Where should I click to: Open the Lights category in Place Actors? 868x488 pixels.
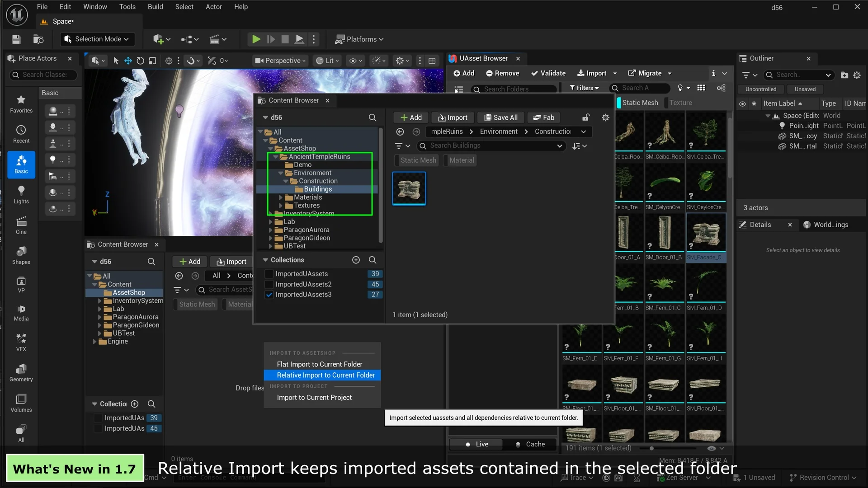pos(21,194)
